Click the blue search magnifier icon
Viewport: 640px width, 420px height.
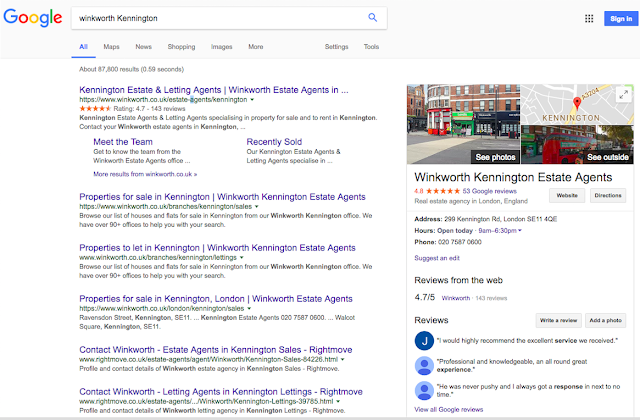coord(372,18)
